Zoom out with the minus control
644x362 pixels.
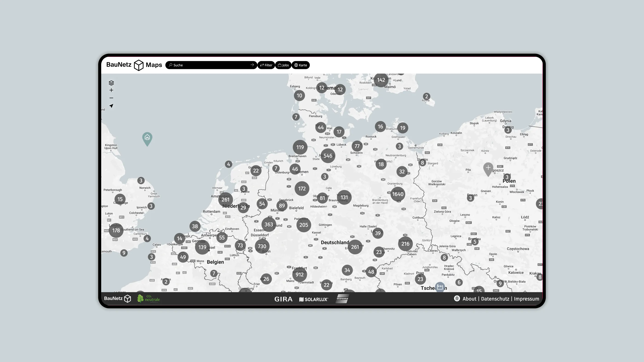click(111, 98)
